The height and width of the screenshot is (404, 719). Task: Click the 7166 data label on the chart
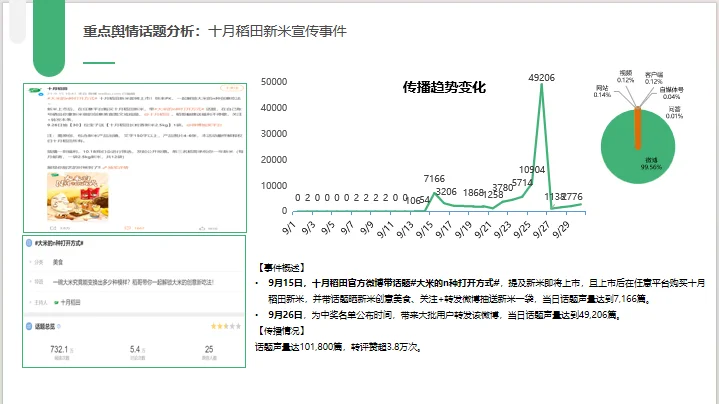click(x=434, y=178)
